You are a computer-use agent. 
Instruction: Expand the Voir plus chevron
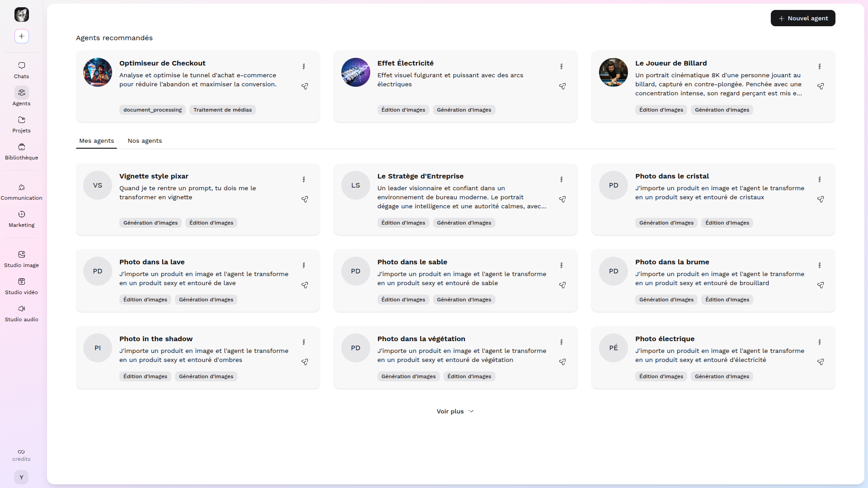[x=471, y=411]
